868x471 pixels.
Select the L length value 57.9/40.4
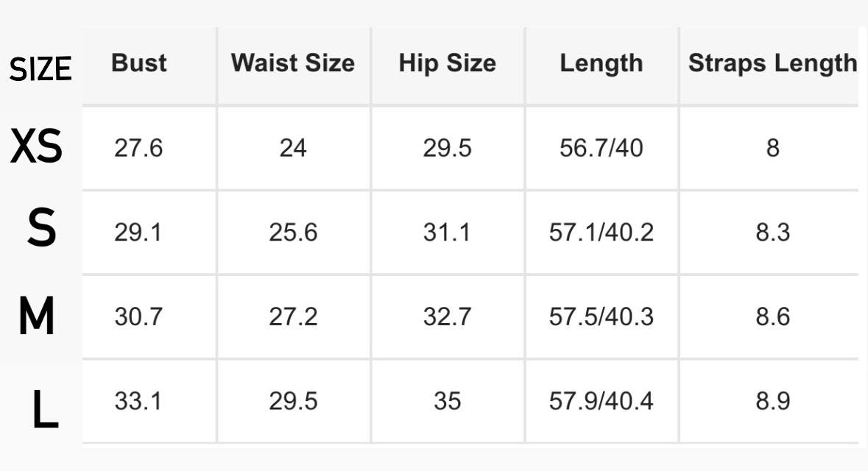coord(601,401)
